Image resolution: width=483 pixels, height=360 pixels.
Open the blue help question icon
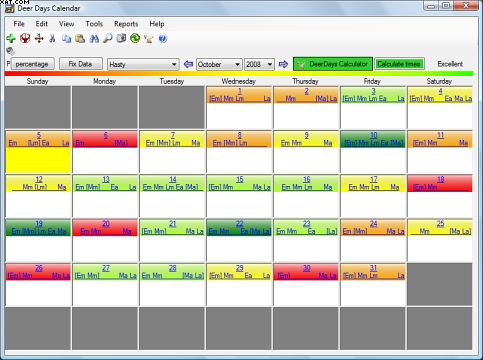(163, 38)
